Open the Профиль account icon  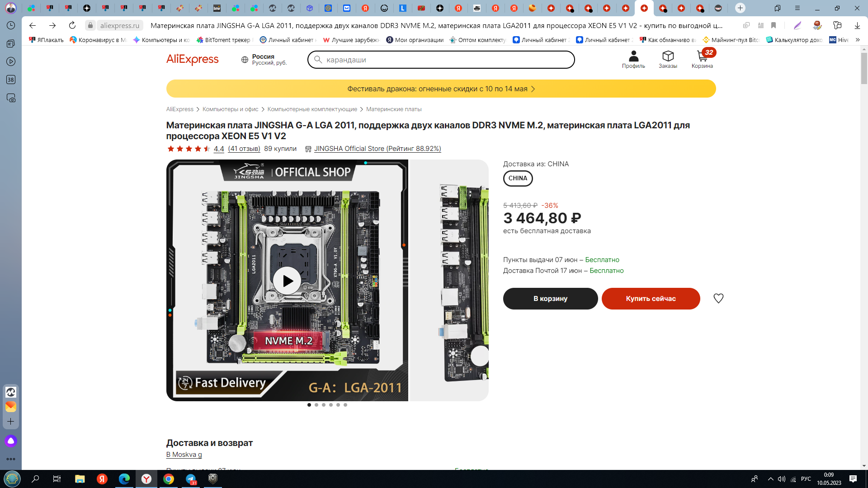click(x=633, y=60)
